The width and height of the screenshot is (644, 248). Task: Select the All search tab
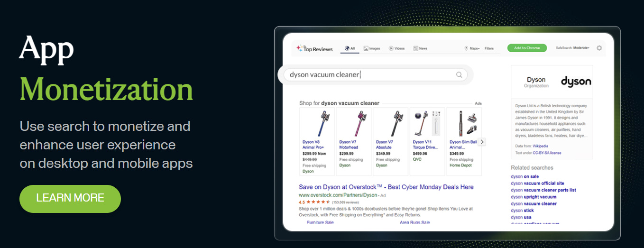[x=350, y=48]
